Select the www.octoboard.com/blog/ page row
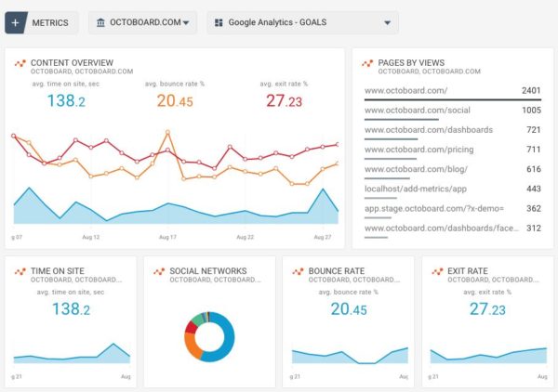 (x=453, y=170)
